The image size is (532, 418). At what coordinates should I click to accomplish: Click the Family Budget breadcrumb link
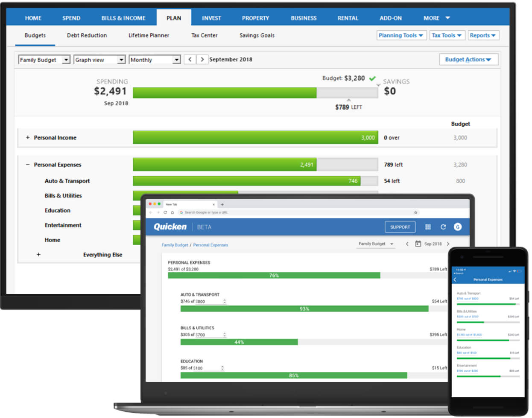coord(175,245)
